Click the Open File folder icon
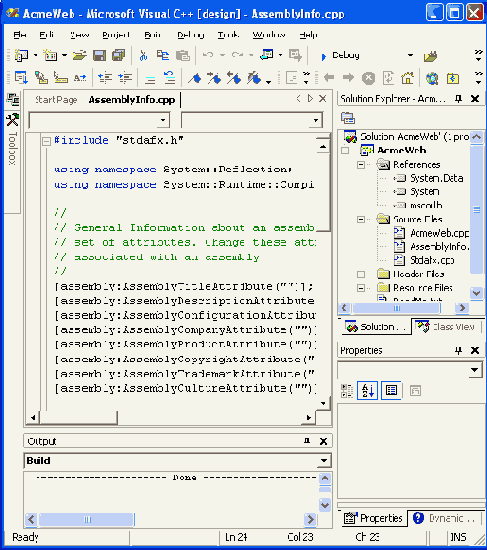The image size is (487, 550). [x=80, y=55]
